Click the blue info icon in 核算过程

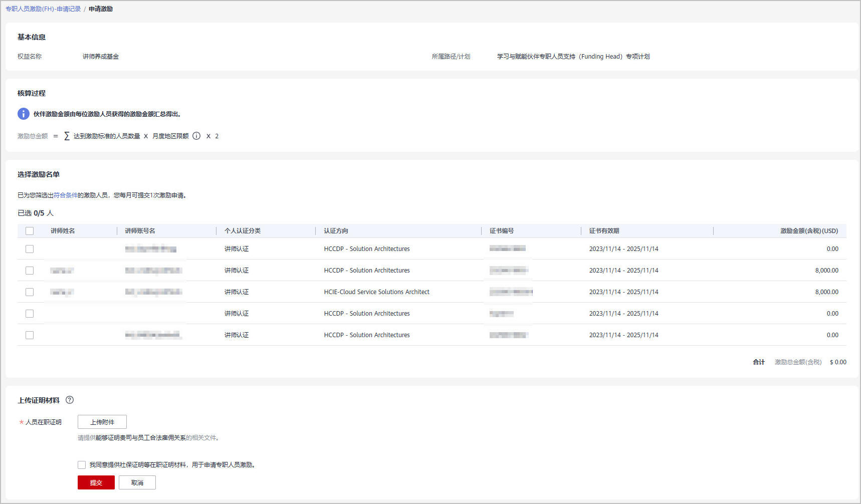click(x=24, y=114)
